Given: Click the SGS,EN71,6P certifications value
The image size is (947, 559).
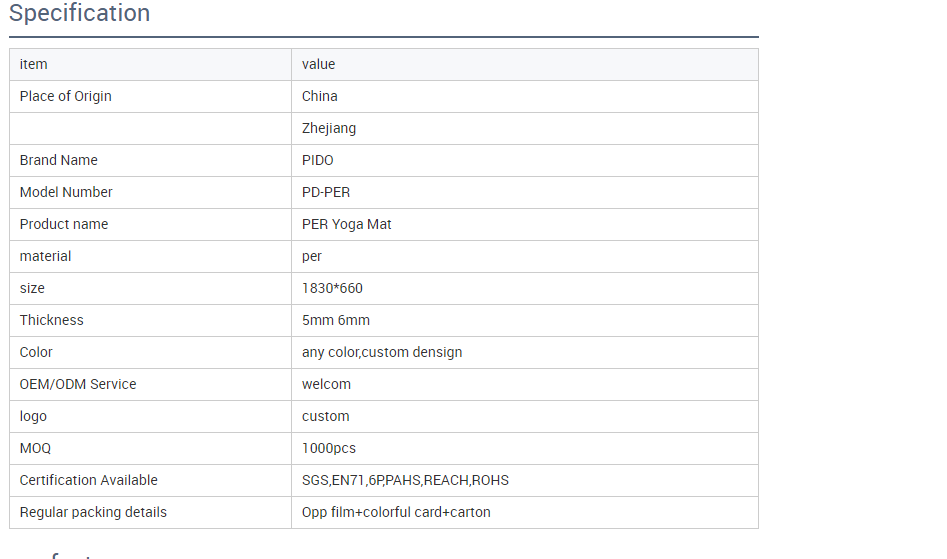Looking at the screenshot, I should pos(405,480).
